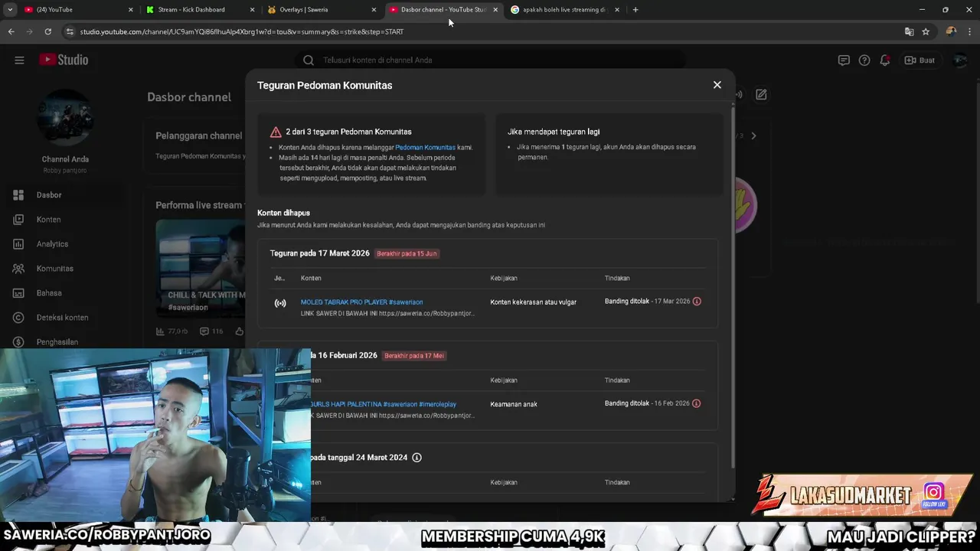Open the Chrome profile avatar
The width and height of the screenshot is (980, 551).
(951, 31)
